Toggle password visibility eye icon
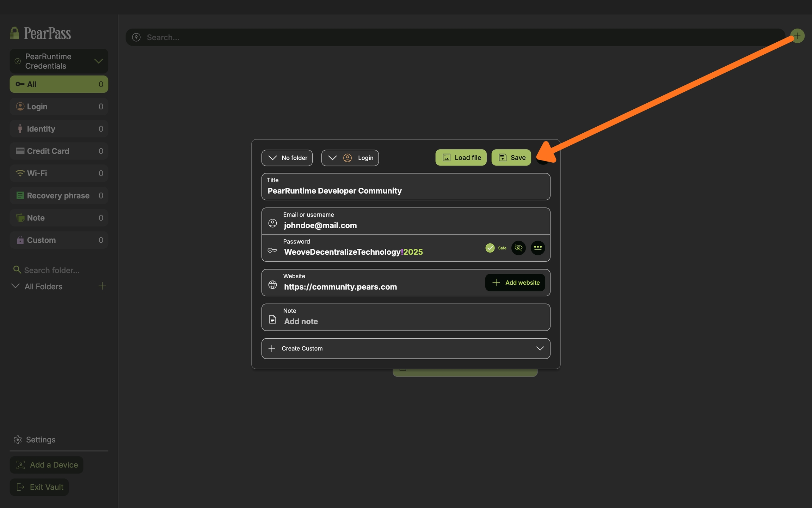Viewport: 812px width, 508px height. (x=518, y=248)
